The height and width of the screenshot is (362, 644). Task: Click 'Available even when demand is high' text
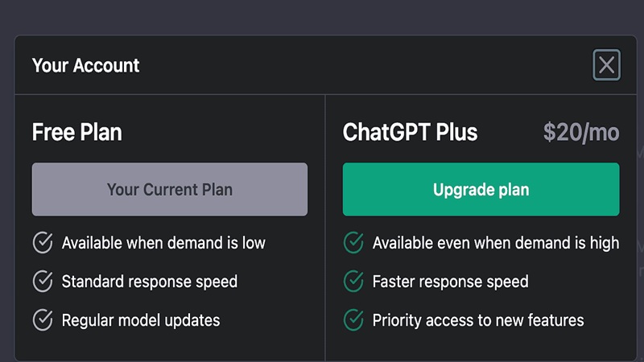pyautogui.click(x=496, y=242)
